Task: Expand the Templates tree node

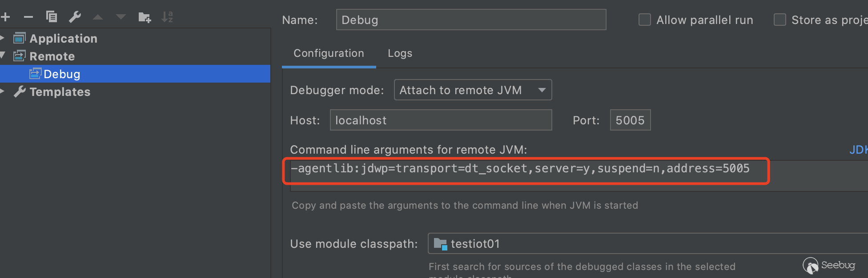Action: click(2, 91)
